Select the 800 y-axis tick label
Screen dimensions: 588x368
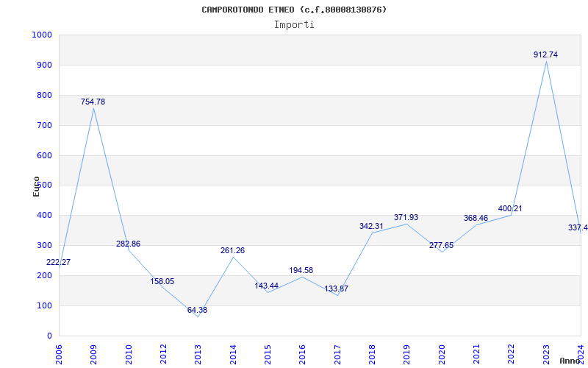pos(44,95)
